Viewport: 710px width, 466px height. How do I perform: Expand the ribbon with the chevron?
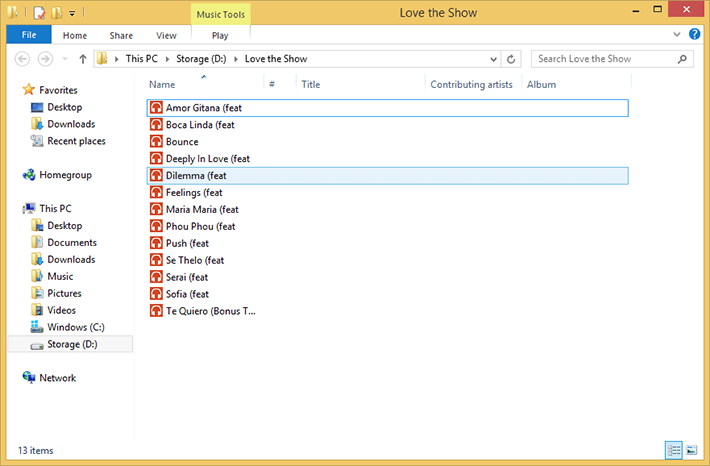pyautogui.click(x=676, y=34)
